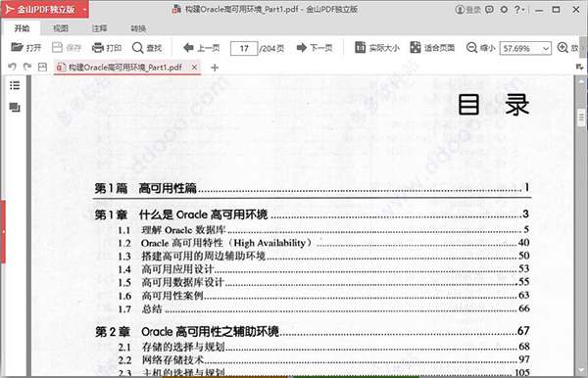Click the redo arrow icon

click(x=27, y=67)
